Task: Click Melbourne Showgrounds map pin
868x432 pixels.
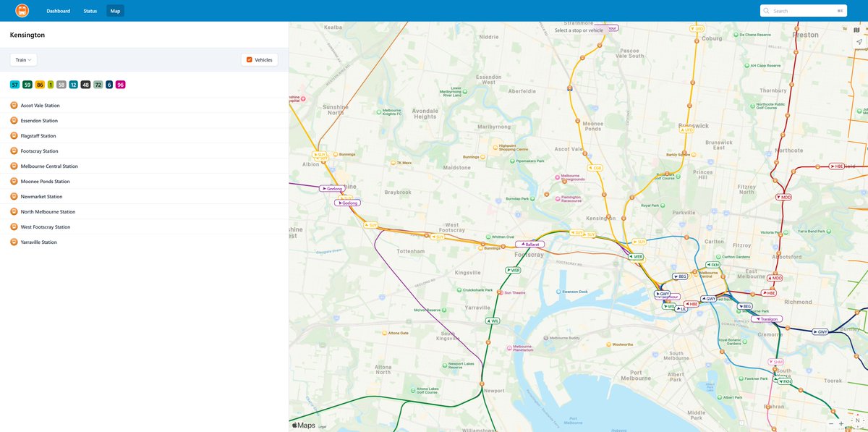Action: click(556, 177)
